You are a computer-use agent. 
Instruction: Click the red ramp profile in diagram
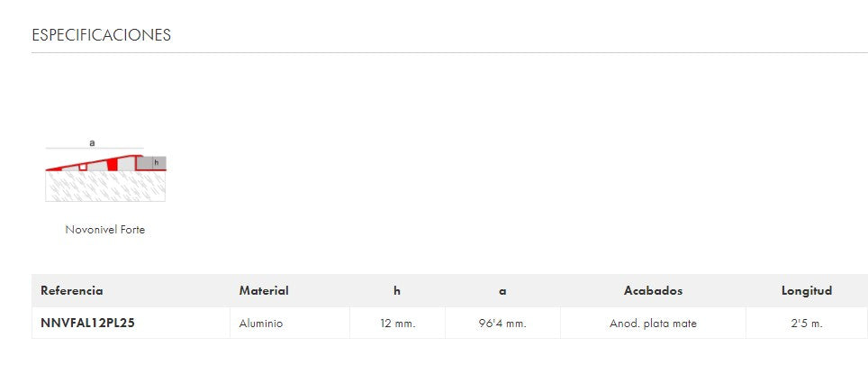(x=113, y=164)
